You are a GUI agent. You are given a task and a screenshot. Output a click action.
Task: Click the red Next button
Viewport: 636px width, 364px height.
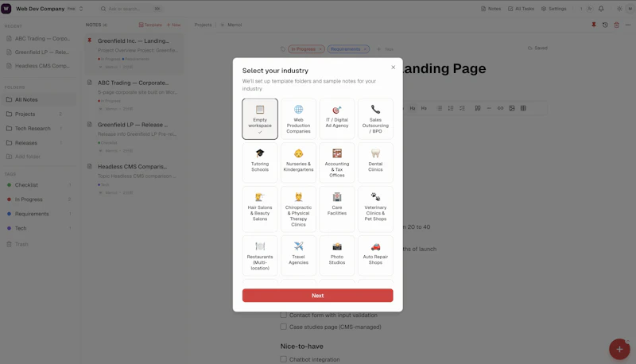pos(317,296)
